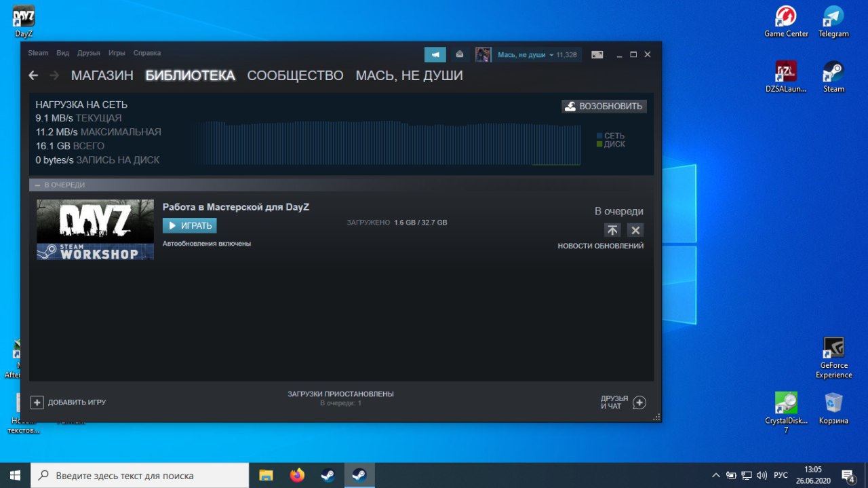Click the Windows taskbar search field

coord(140,475)
